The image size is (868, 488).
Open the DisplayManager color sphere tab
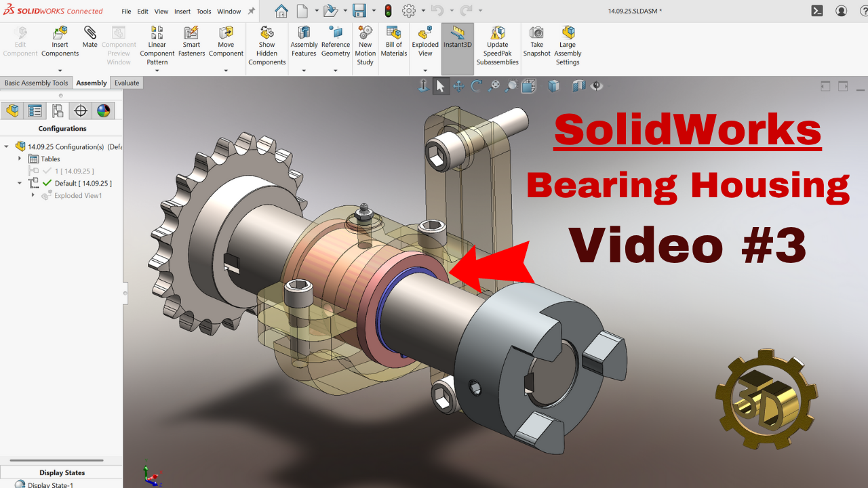point(103,111)
